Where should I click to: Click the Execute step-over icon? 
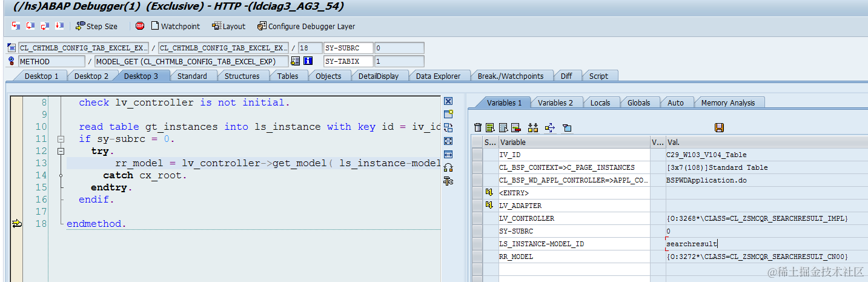(x=30, y=26)
